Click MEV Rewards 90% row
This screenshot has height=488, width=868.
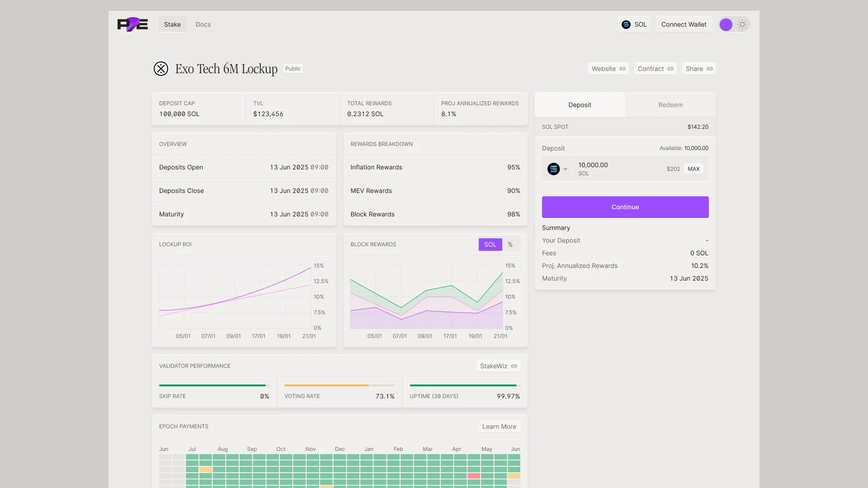coord(435,191)
